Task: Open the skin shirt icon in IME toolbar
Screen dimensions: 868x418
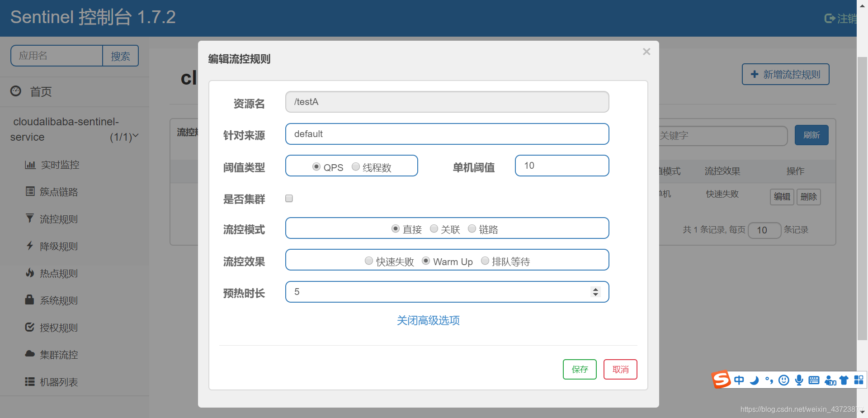Action: coord(844,380)
